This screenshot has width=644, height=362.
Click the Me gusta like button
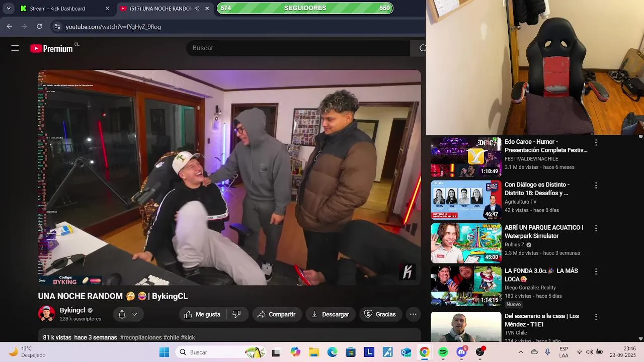[x=202, y=314]
